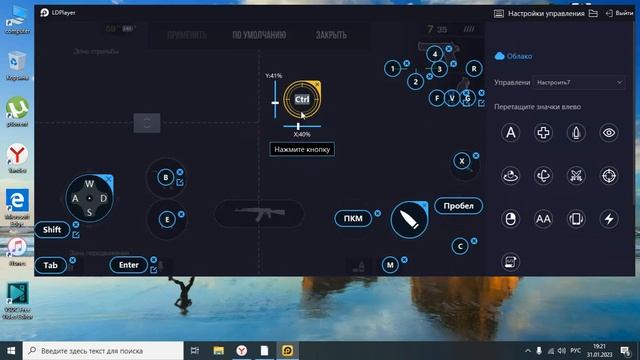Select the M key mapping circle

(x=390, y=265)
